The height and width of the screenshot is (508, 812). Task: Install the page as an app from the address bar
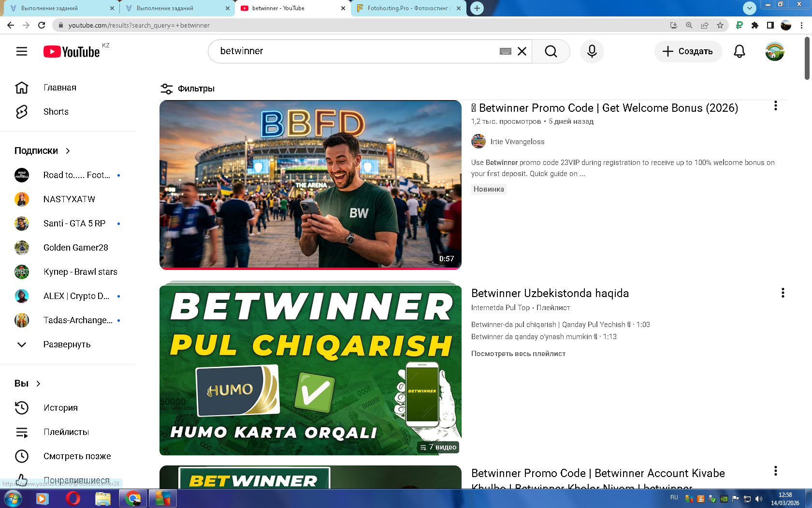tap(674, 25)
